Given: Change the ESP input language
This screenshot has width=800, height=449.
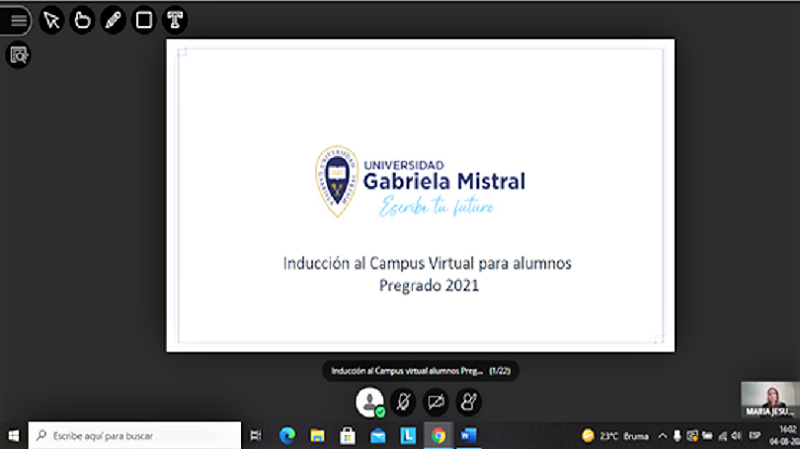Looking at the screenshot, I should (755, 436).
